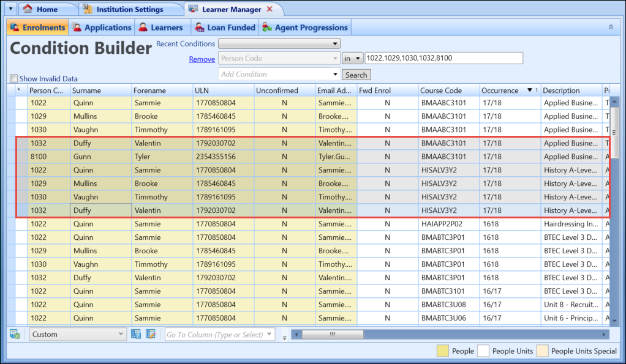Viewport: 626px width, 364px height.
Task: Click the Remove condition link
Action: pos(202,59)
